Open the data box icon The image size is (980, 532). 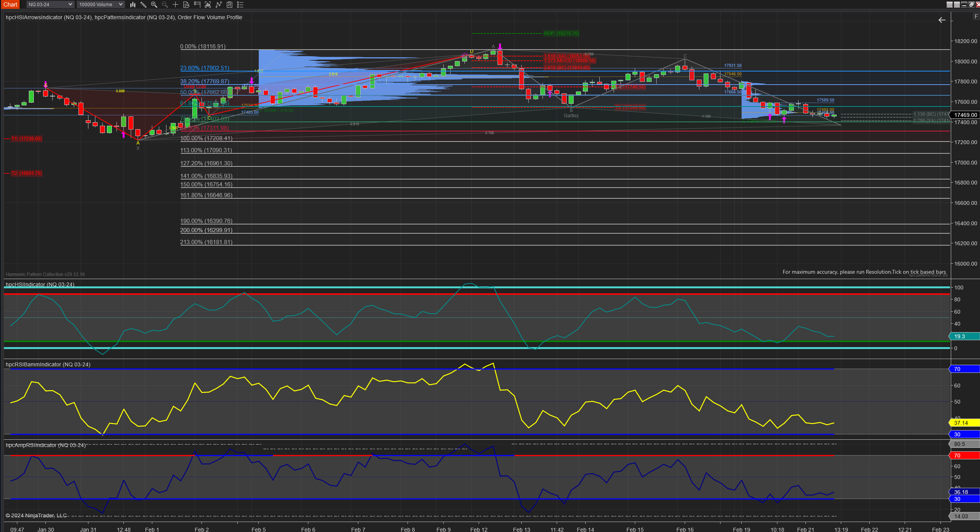point(186,5)
